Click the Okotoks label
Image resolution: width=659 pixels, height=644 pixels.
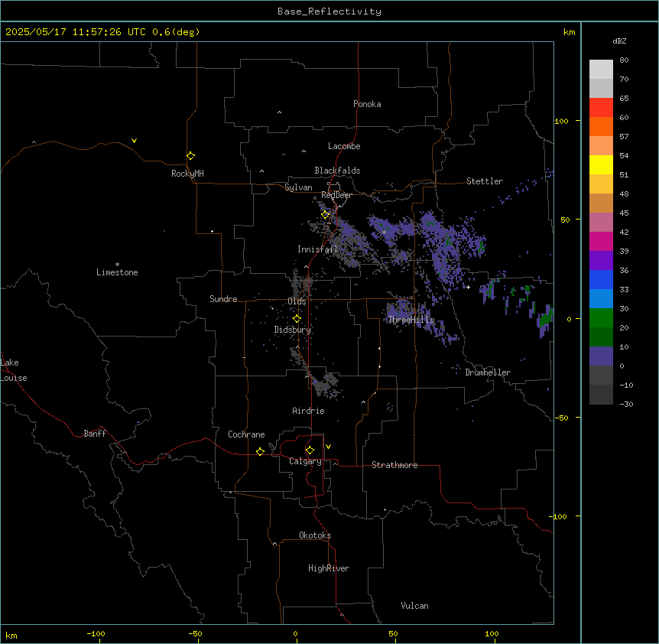pos(315,535)
